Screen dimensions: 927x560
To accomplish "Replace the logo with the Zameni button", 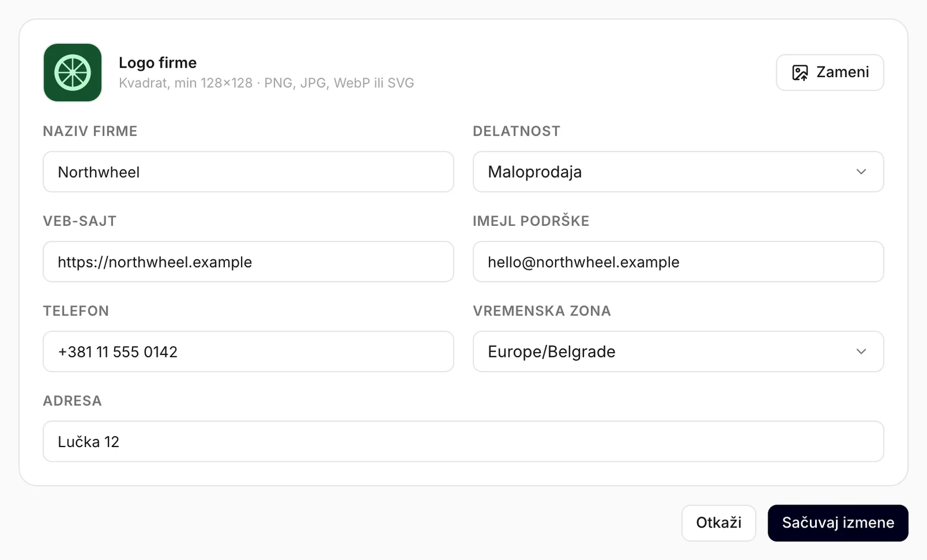I will (830, 72).
